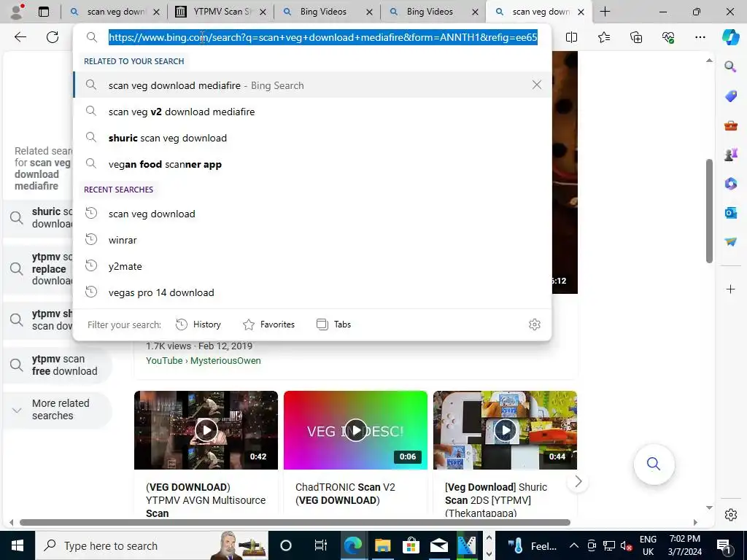Screen dimensions: 747x560
Task: Click the sidebar Search icon
Action: click(x=730, y=66)
